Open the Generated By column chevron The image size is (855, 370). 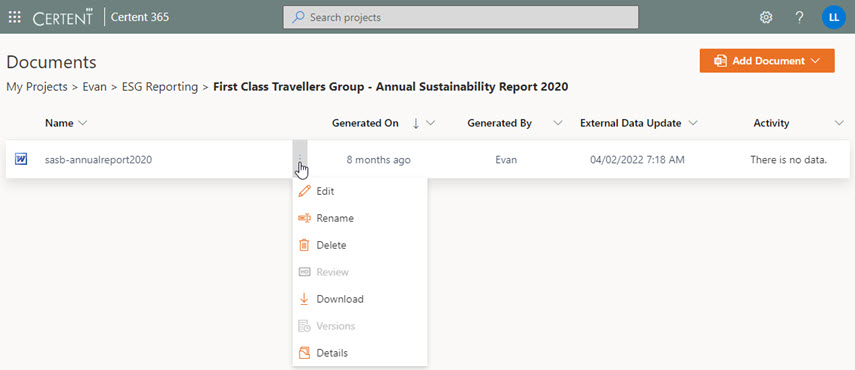558,124
